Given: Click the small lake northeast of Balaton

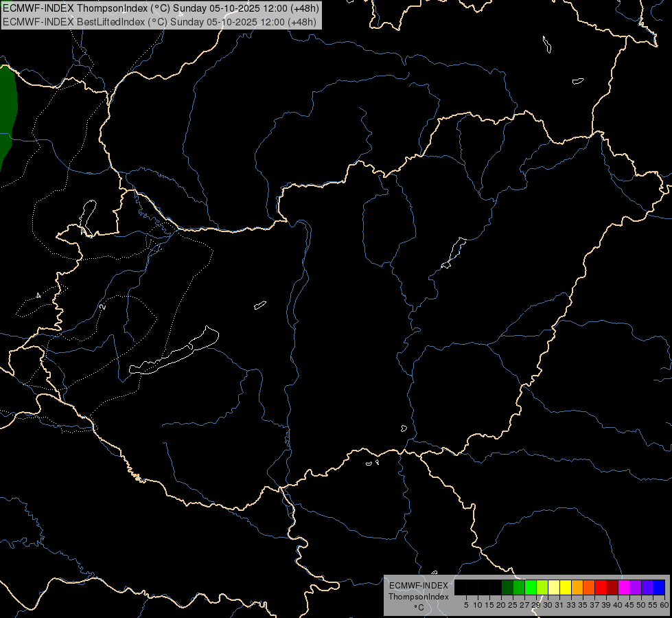Looking at the screenshot, I should (x=260, y=305).
